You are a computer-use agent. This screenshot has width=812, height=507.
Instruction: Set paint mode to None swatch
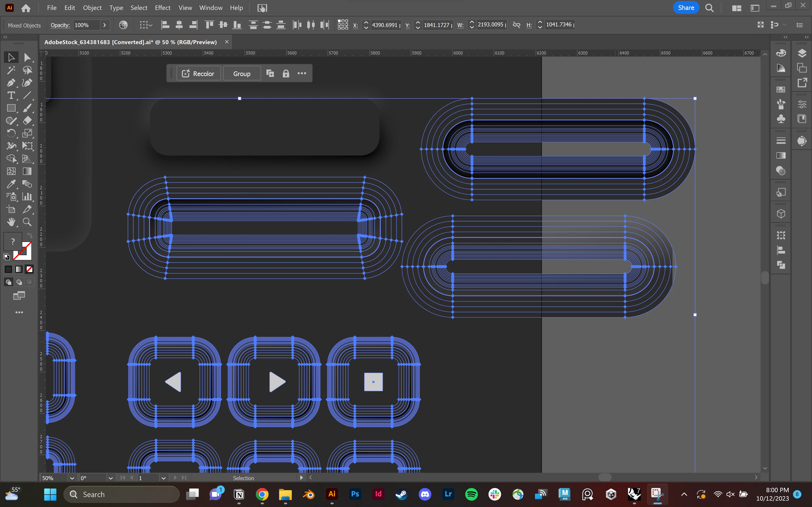coord(30,269)
